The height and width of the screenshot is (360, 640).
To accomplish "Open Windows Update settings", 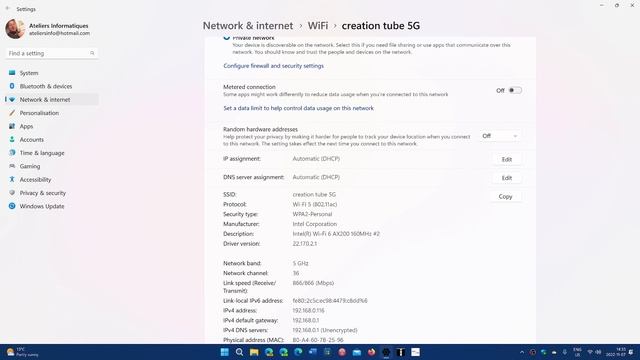I will 42,207.
